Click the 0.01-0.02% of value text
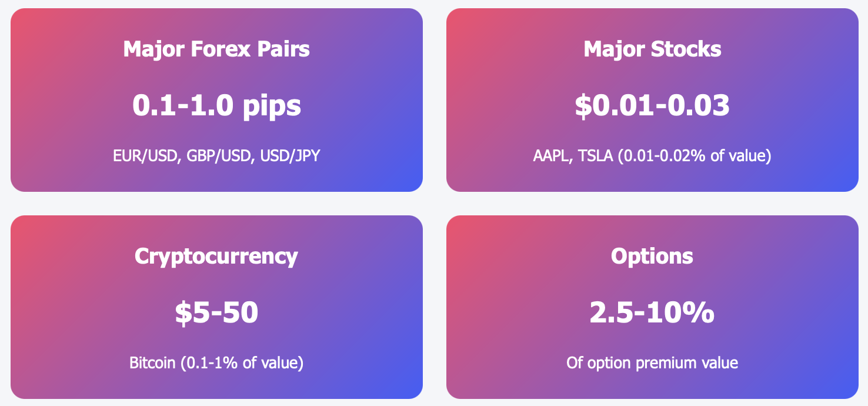This screenshot has height=406, width=868. click(x=691, y=156)
